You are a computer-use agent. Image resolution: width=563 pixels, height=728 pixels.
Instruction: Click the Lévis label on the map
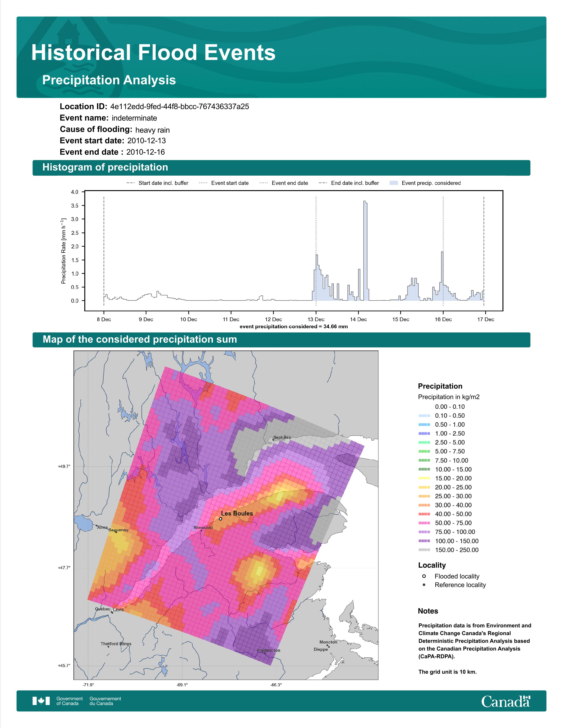(x=118, y=610)
